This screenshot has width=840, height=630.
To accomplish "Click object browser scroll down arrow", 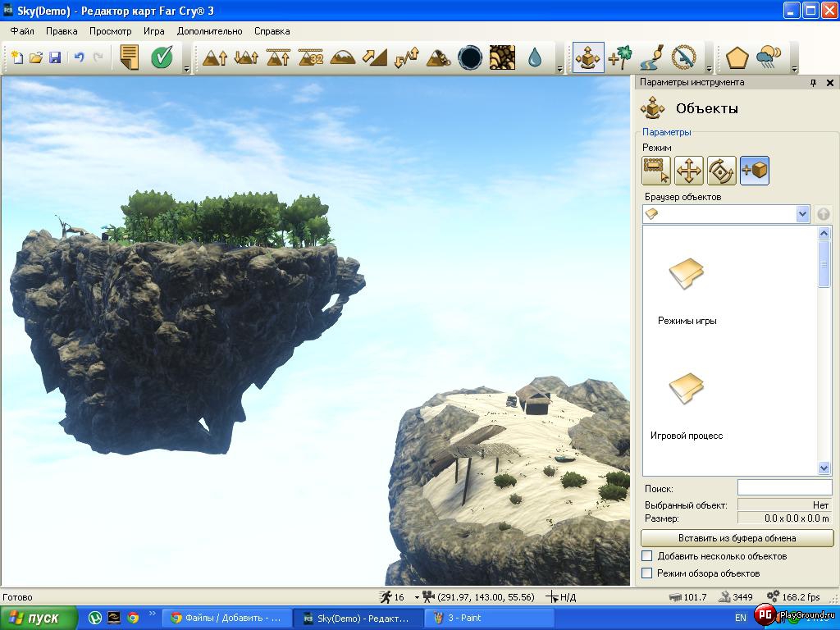I will coord(824,468).
